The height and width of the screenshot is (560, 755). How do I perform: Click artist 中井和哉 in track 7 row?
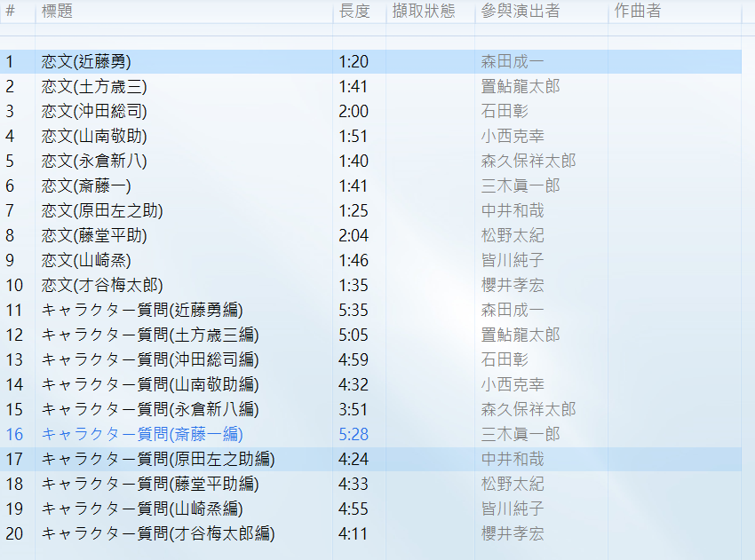click(x=513, y=210)
